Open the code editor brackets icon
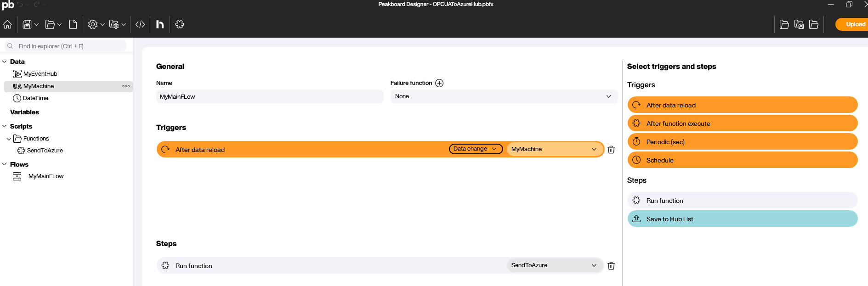The image size is (868, 286). click(140, 24)
